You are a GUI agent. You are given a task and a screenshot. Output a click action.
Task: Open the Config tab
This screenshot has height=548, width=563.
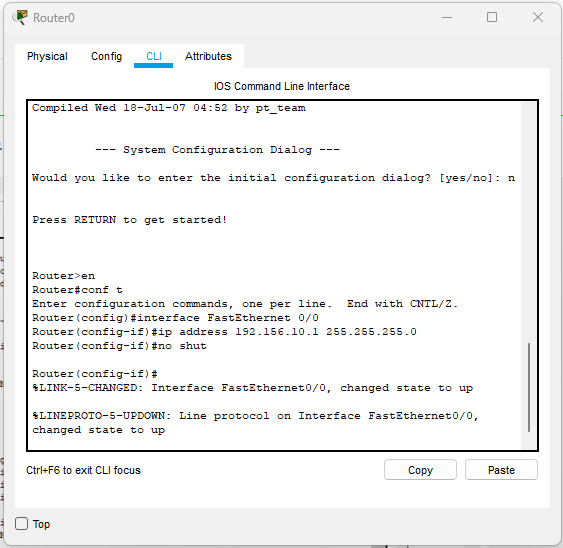tap(106, 56)
